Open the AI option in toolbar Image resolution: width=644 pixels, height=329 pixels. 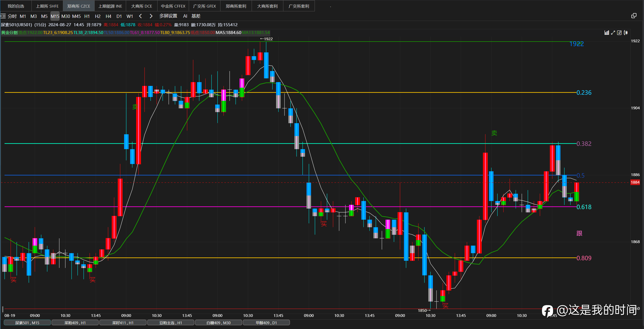coord(185,16)
